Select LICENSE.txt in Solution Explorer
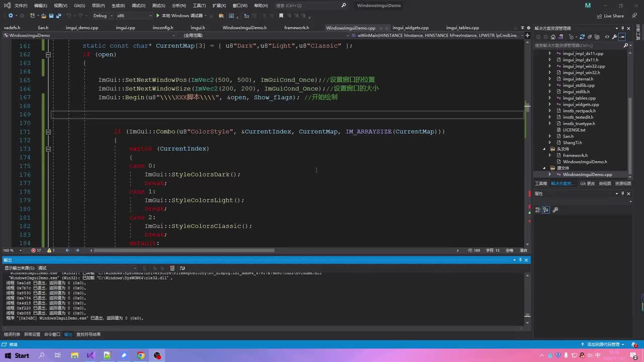 coord(574,130)
